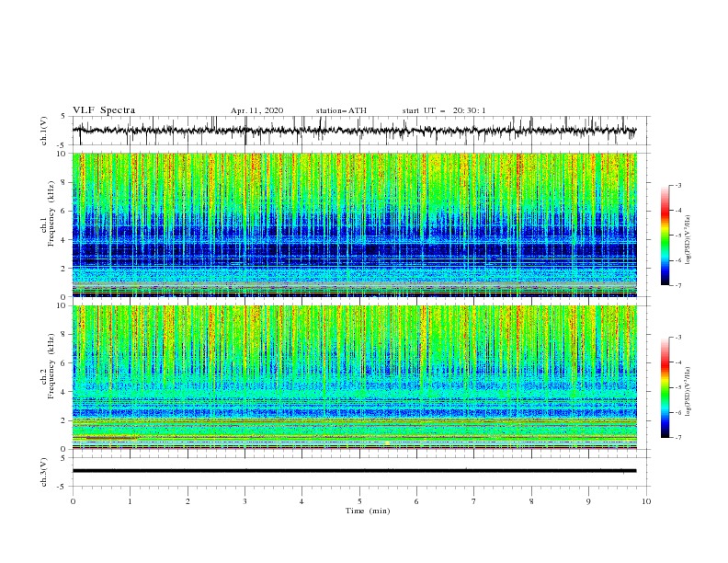Click inside the ch.1 spectrogram panel
The height and width of the screenshot is (563, 728).
click(x=355, y=224)
